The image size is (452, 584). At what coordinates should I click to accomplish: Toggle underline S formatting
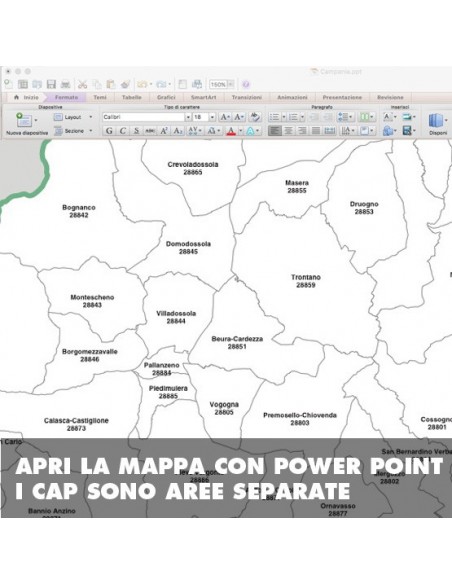coord(136,131)
